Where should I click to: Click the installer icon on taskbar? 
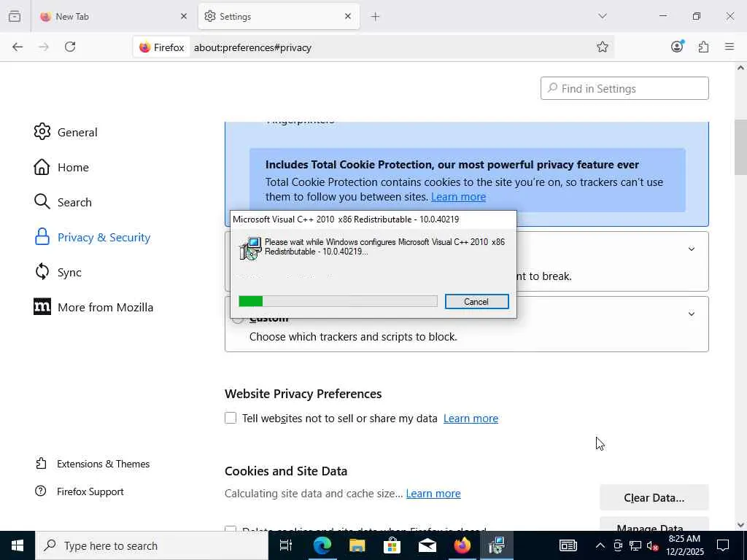497,545
